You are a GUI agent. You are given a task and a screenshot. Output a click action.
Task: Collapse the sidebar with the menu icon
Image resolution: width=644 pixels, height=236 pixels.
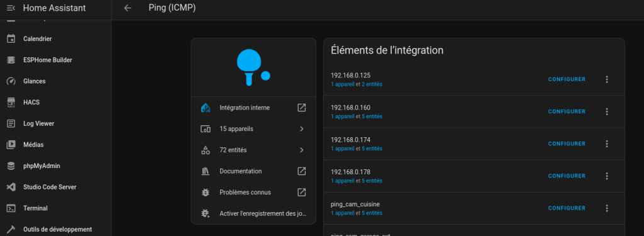point(11,8)
